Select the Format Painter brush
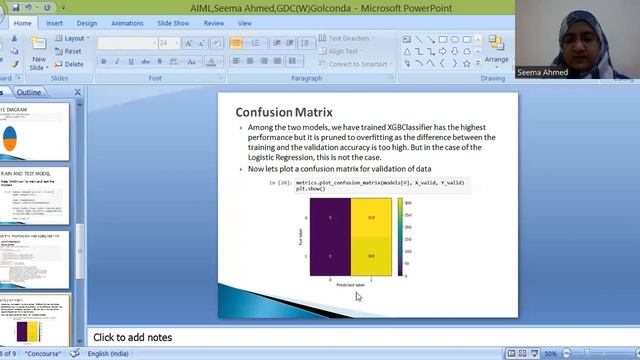 [x=14, y=64]
